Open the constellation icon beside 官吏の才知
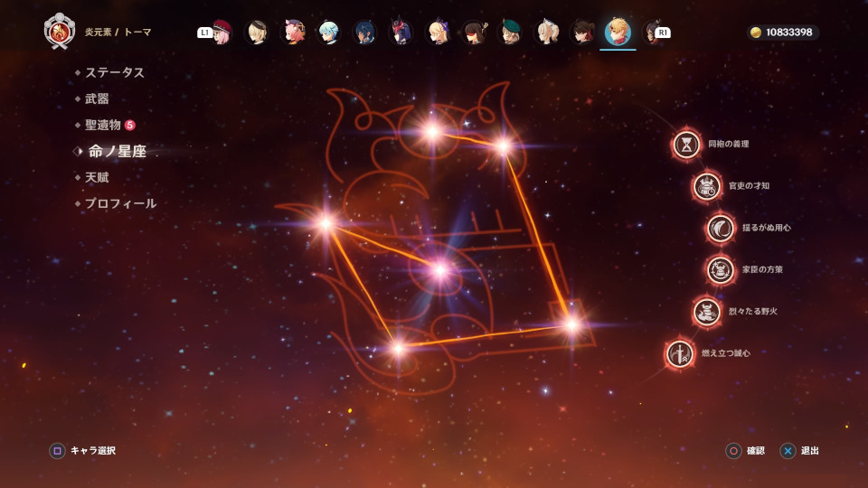Image resolution: width=868 pixels, height=488 pixels. [x=707, y=186]
